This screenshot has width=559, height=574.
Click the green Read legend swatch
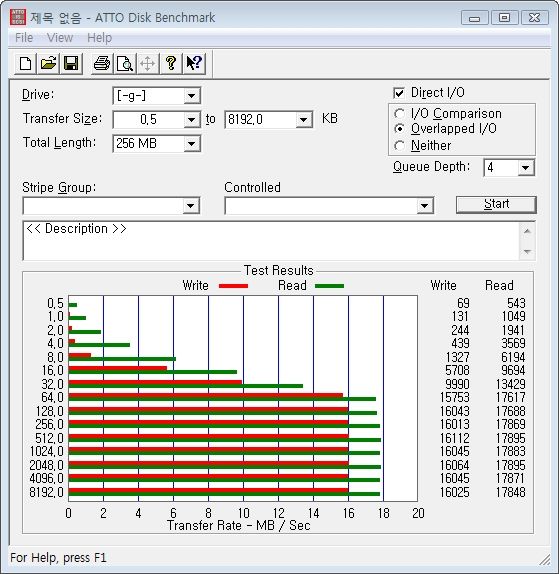(329, 286)
